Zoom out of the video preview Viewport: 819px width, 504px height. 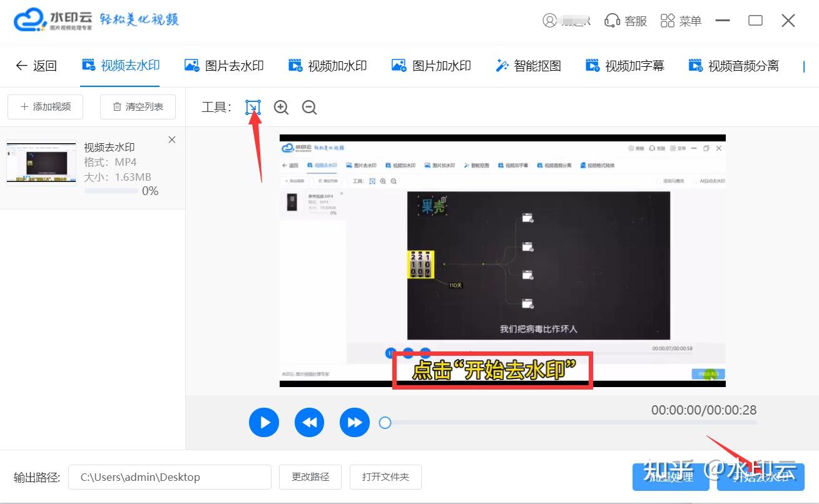click(308, 107)
